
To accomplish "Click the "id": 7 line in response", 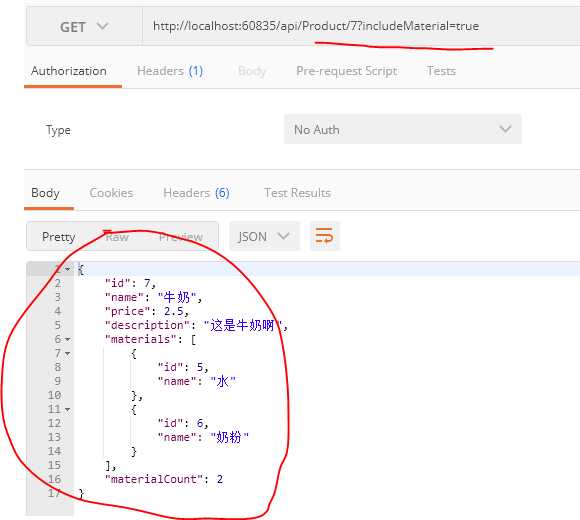I will pyautogui.click(x=131, y=283).
